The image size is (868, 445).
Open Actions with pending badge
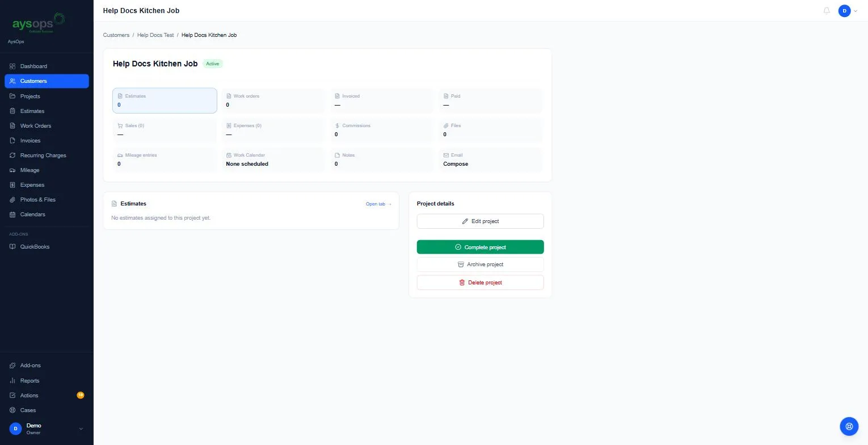47,395
